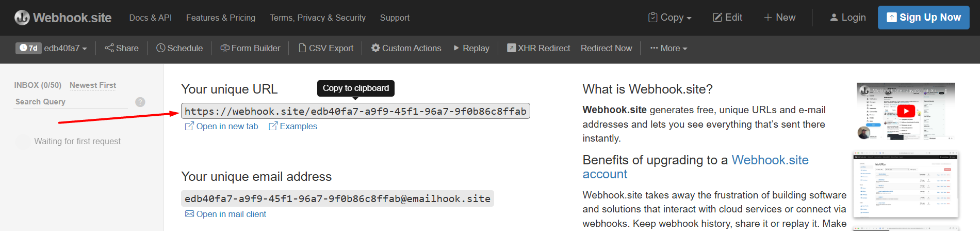Open the Docs & API menu item
980x231 pixels.
[x=150, y=18]
